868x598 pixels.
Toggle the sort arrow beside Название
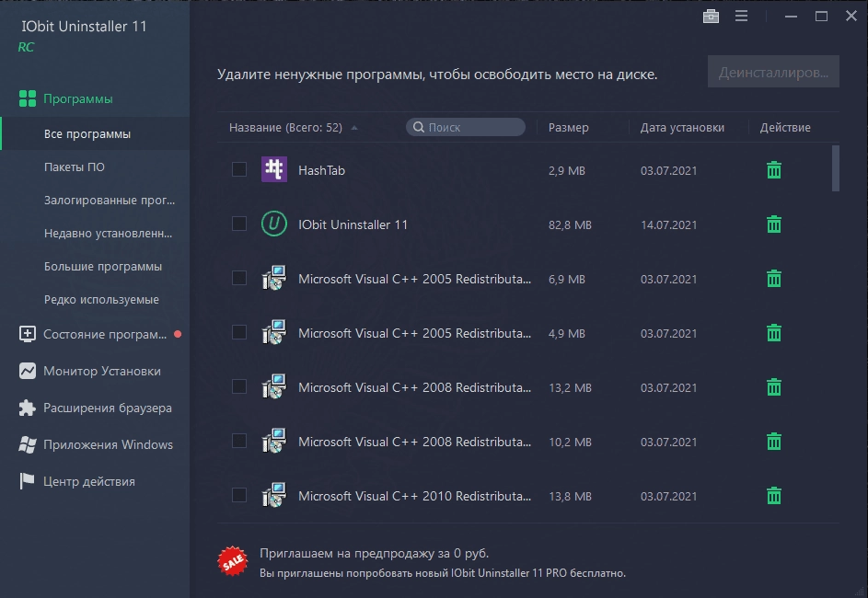(x=354, y=128)
